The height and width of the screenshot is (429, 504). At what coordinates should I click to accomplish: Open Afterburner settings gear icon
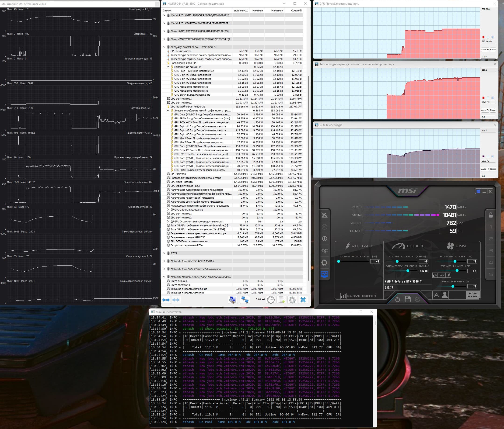coord(325,263)
